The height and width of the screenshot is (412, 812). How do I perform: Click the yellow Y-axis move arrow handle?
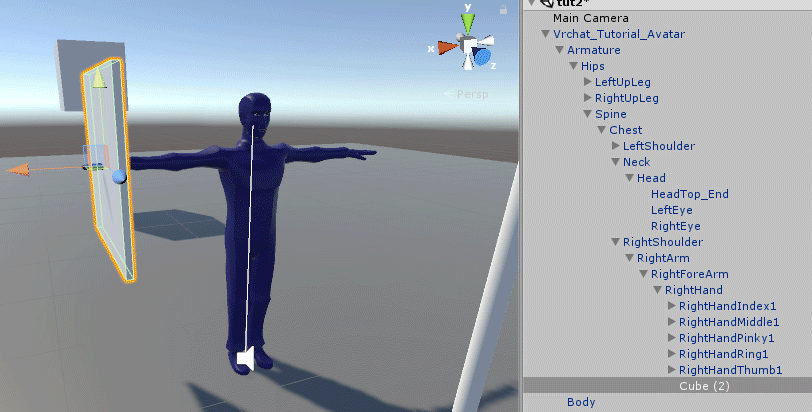coord(99,79)
